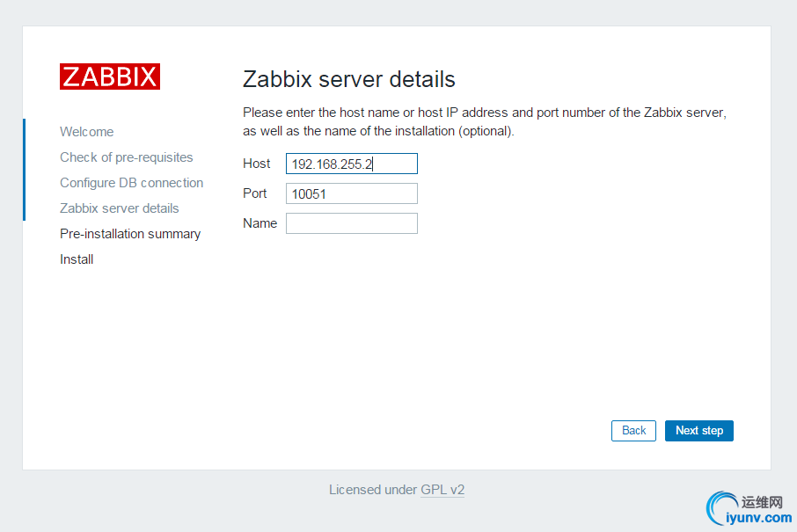Jump to Pre-installation summary step
This screenshot has height=532, width=797.
click(130, 234)
